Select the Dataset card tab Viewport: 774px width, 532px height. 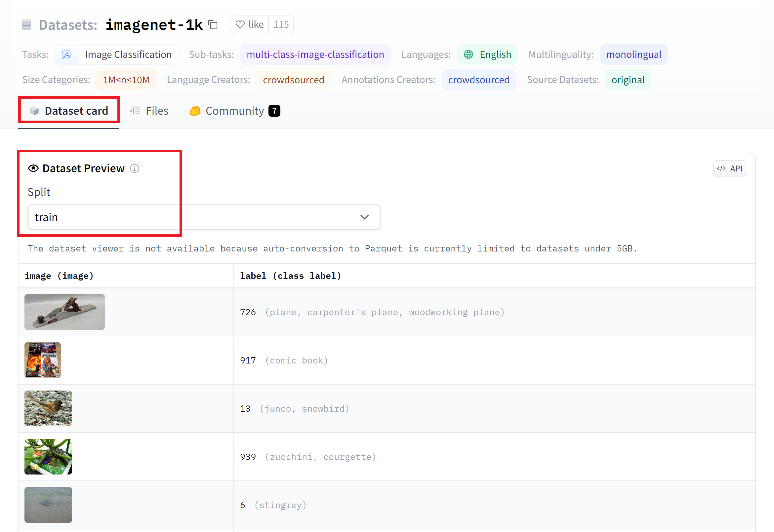(69, 111)
